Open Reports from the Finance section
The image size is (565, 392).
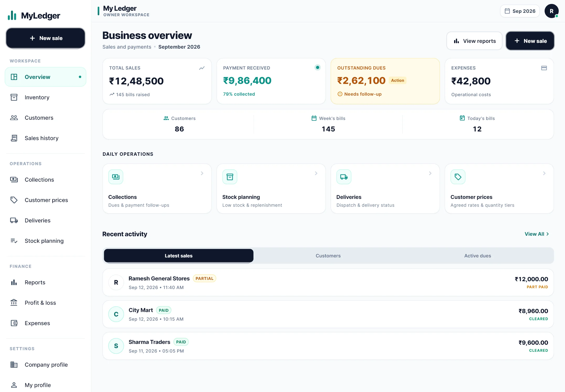[45, 282]
